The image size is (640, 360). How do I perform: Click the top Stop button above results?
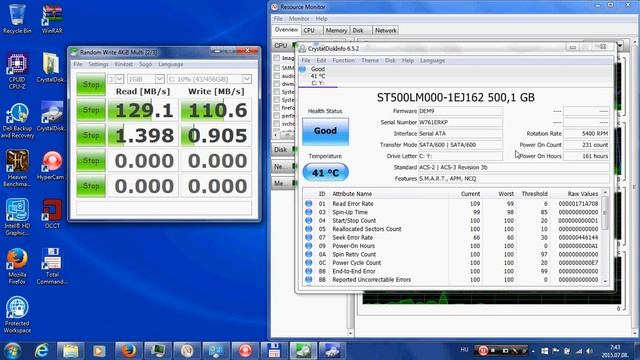[x=91, y=84]
